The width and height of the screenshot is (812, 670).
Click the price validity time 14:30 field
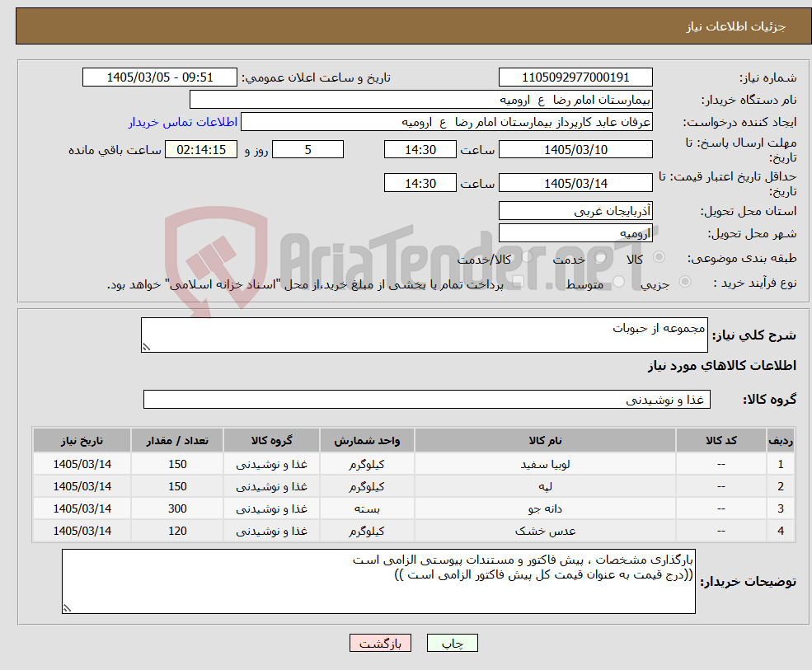click(420, 183)
